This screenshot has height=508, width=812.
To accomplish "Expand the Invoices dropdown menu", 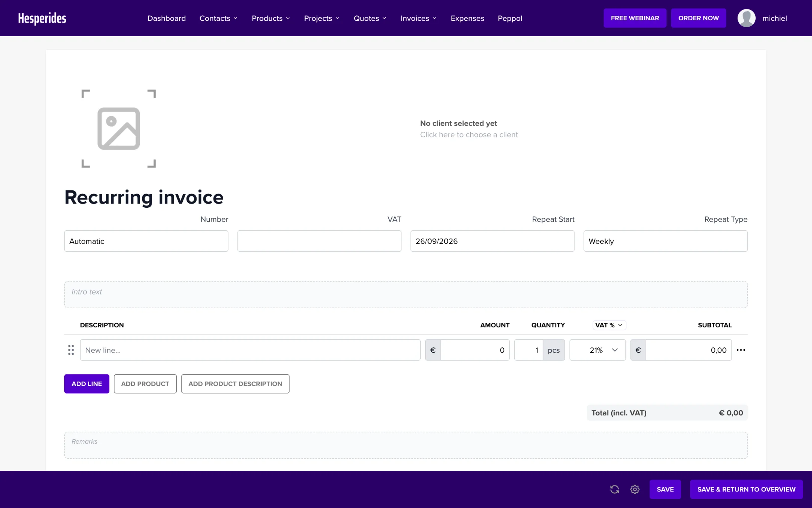I will (x=418, y=18).
